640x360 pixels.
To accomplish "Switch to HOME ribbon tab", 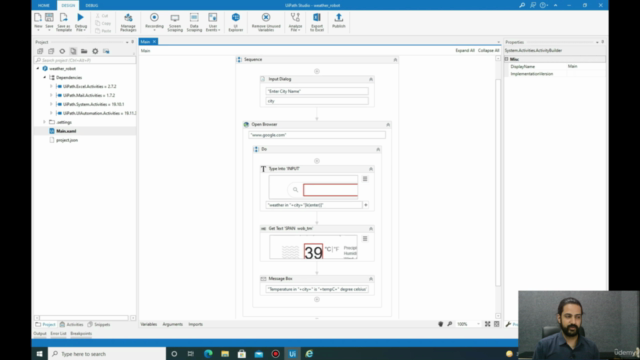I will [x=44, y=5].
